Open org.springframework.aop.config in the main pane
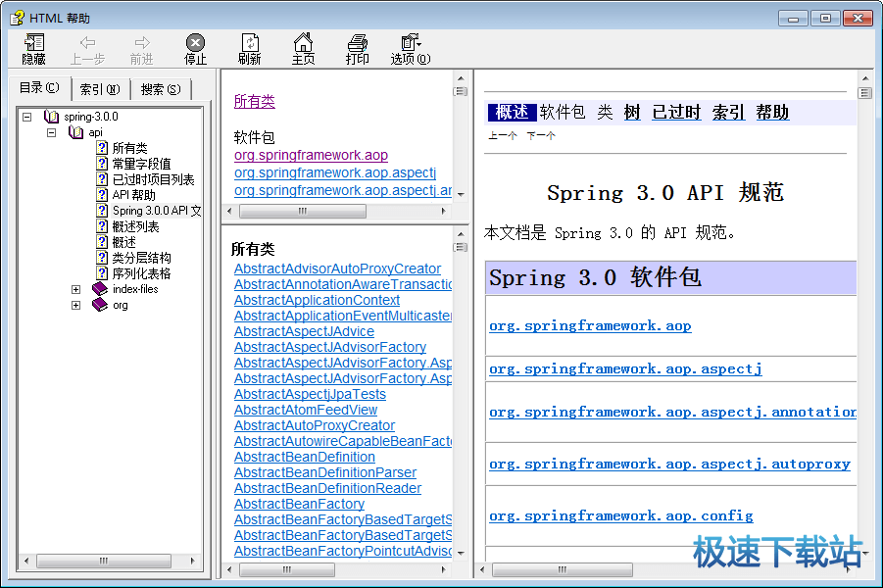The height and width of the screenshot is (588, 883). tap(621, 515)
